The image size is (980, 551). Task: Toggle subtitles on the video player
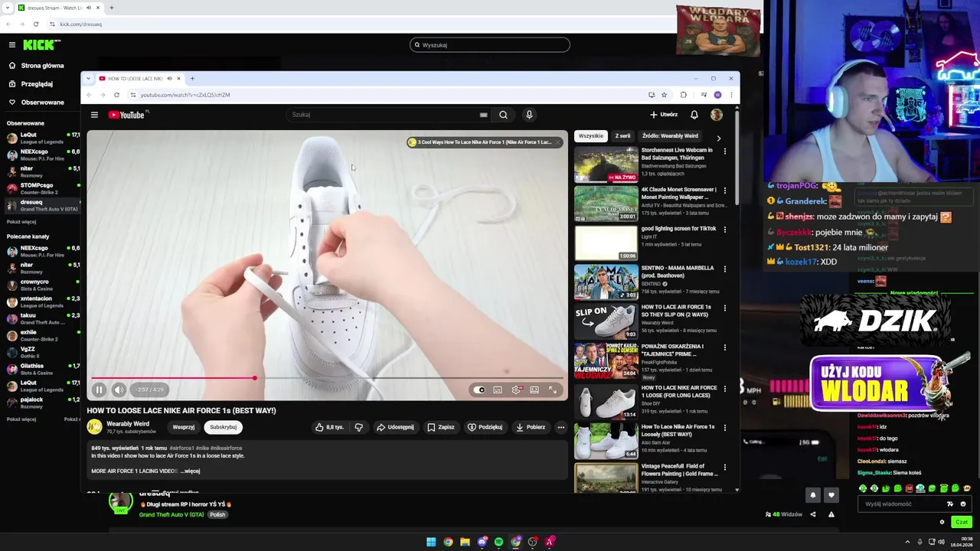(x=498, y=390)
